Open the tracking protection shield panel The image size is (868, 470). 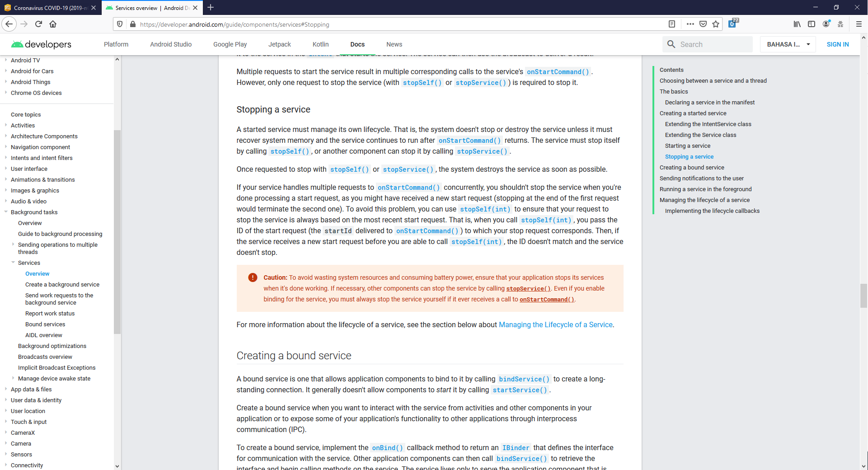(x=119, y=24)
